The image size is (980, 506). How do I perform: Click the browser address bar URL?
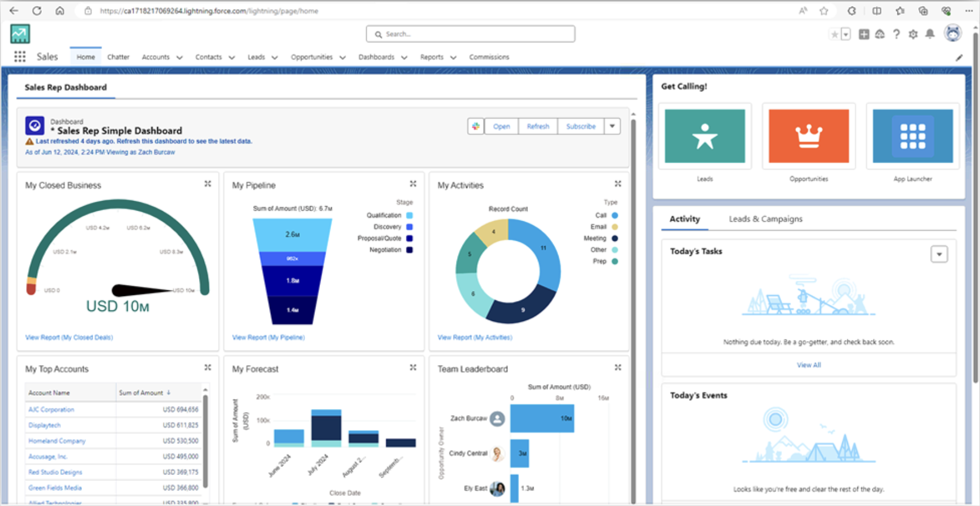(209, 11)
